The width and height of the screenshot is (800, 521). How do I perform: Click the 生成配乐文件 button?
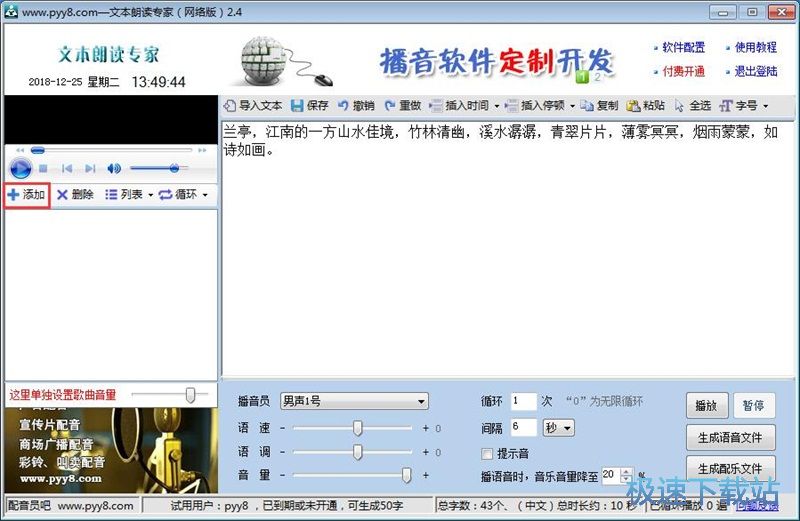click(x=731, y=468)
